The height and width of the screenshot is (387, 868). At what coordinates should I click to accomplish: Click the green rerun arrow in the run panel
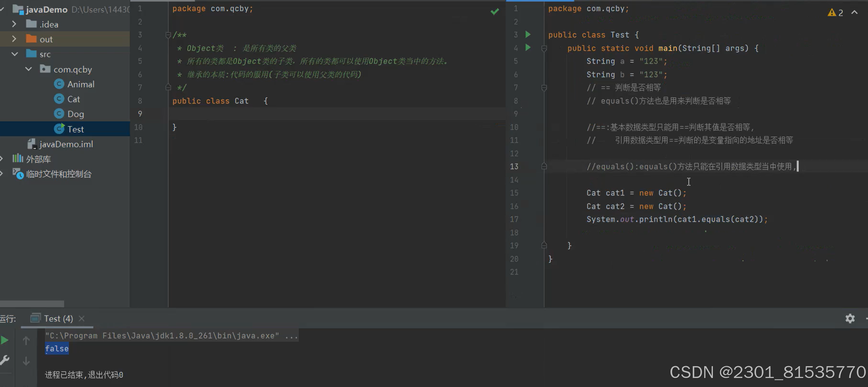click(x=4, y=339)
